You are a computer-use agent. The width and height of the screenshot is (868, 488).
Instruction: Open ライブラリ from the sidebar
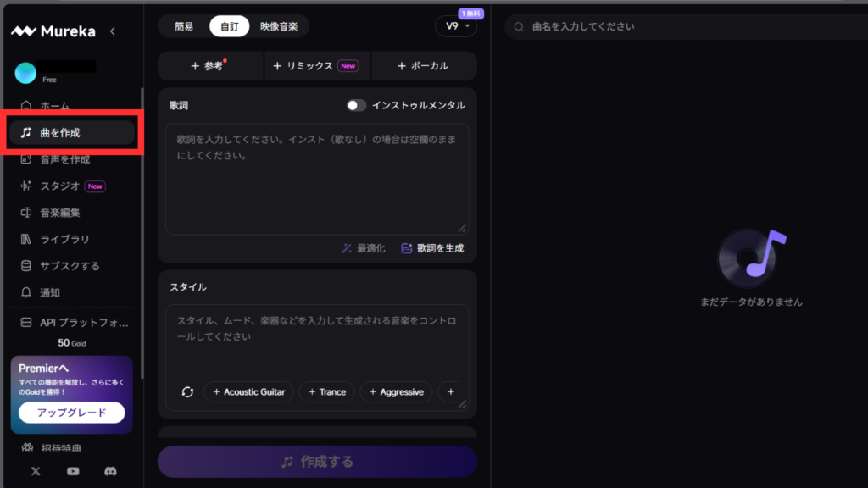64,239
